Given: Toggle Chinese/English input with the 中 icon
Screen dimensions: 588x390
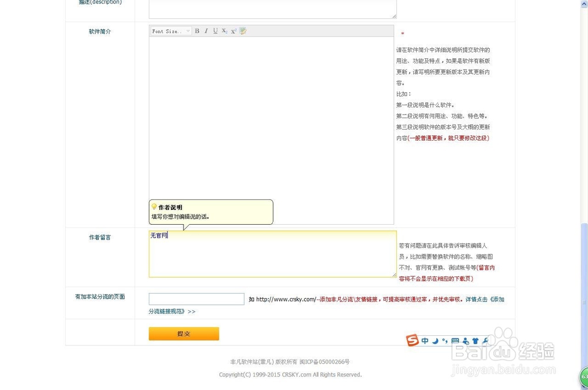Looking at the screenshot, I should tap(425, 341).
